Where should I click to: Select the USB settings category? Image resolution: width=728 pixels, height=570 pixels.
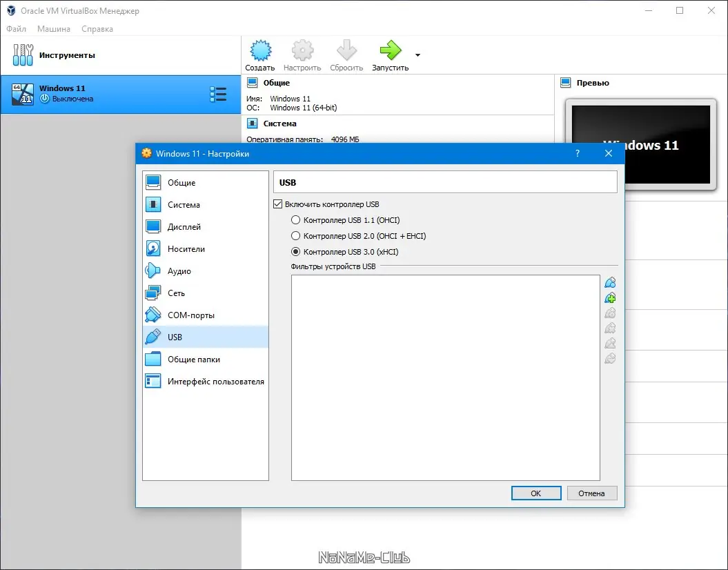(x=206, y=337)
